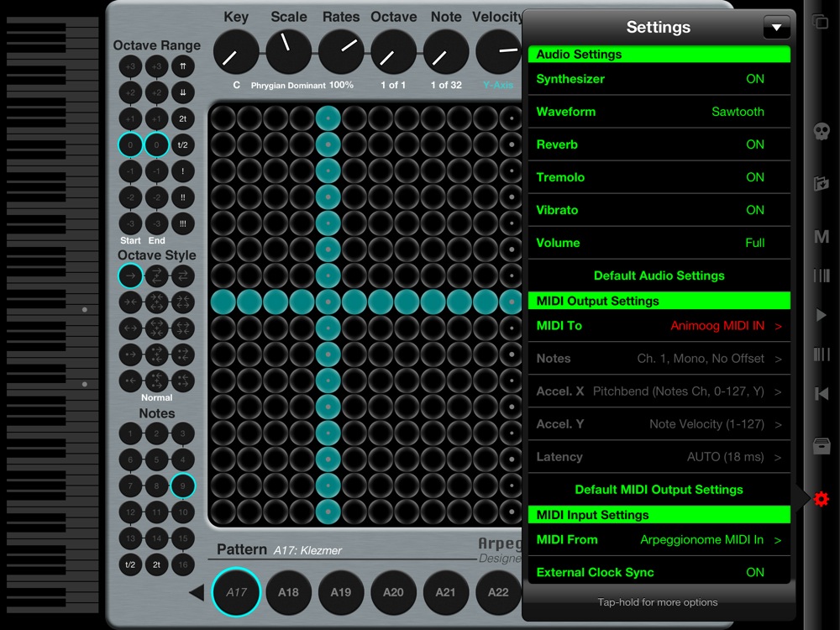This screenshot has height=630, width=840.
Task: Click the Key knob
Action: tap(236, 52)
